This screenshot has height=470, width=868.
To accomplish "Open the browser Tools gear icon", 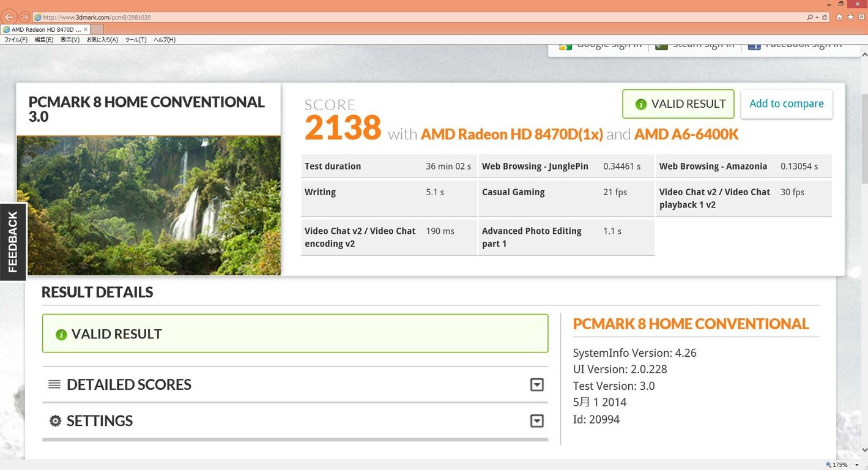I will (861, 17).
